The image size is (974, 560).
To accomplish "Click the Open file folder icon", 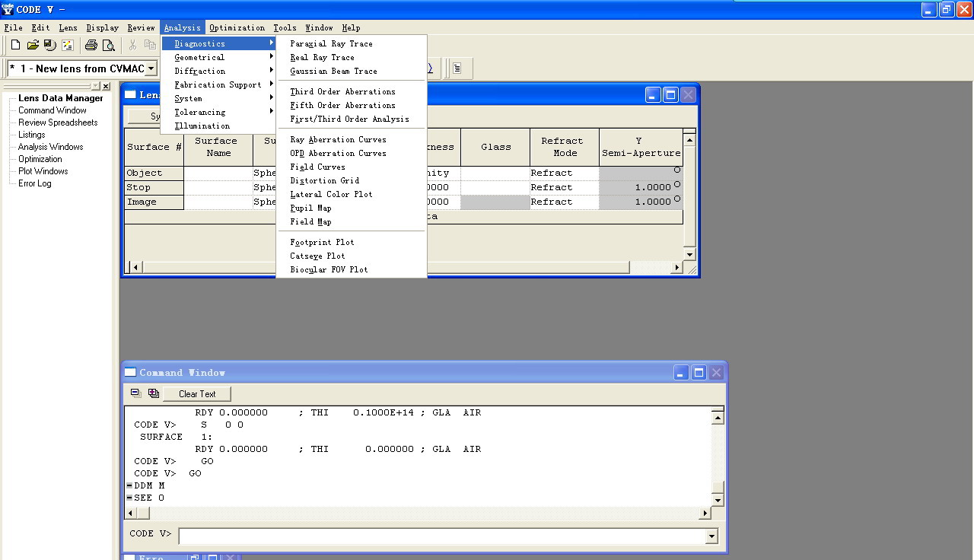I will coord(33,46).
